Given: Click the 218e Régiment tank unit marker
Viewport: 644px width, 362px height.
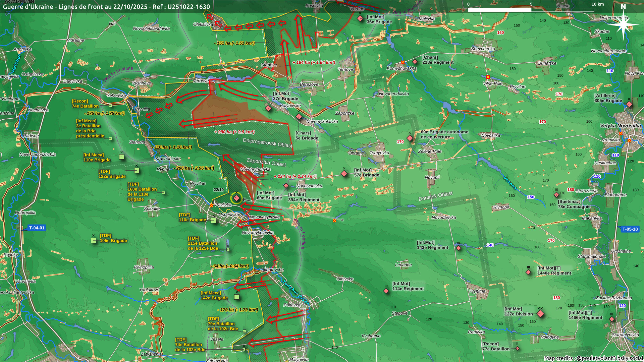Looking at the screenshot, I should coord(415,62).
